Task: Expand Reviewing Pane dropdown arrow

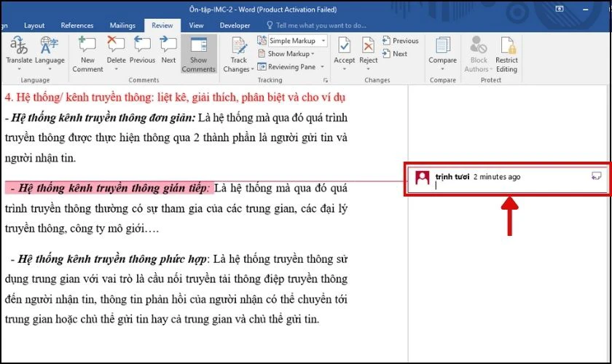Action: 322,67
